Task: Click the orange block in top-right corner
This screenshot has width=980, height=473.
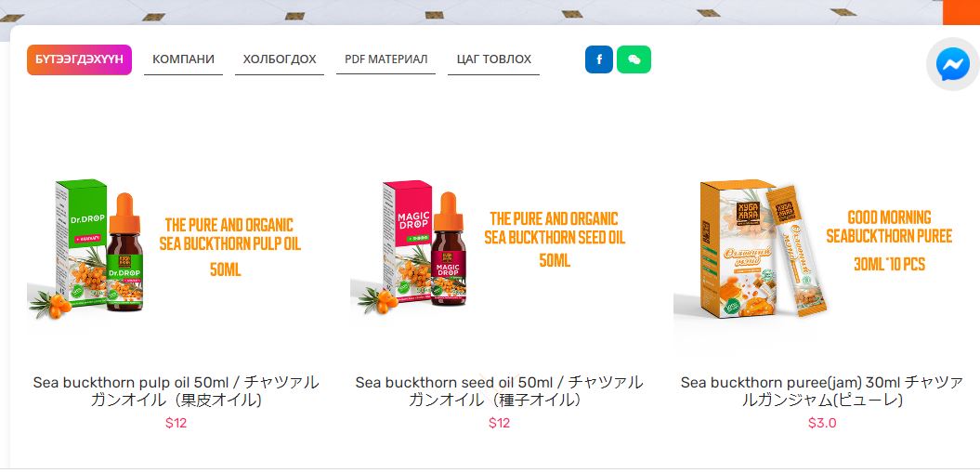Action: [961, 11]
